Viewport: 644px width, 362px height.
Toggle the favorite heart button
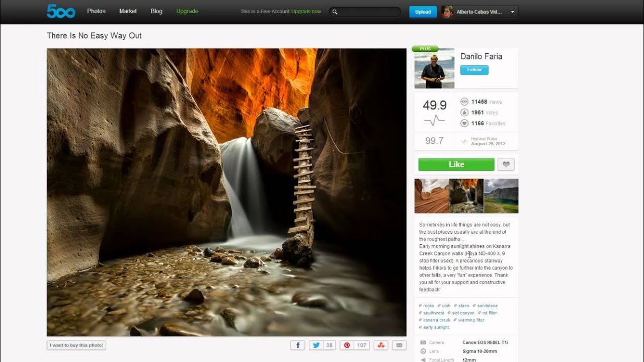[x=506, y=164]
